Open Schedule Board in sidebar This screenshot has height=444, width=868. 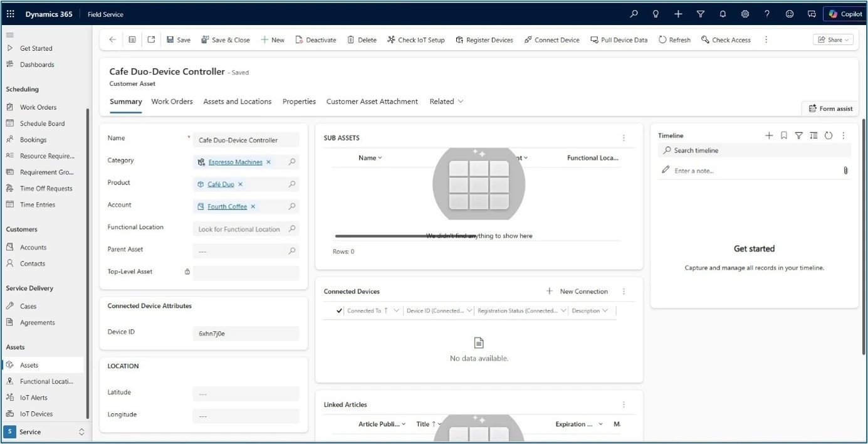click(x=42, y=124)
